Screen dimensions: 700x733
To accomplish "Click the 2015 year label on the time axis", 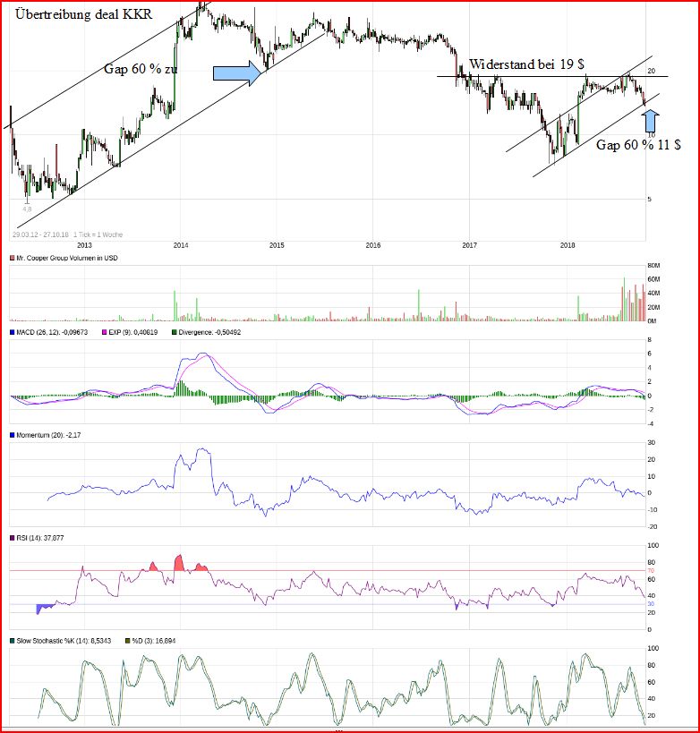I will coord(277,245).
